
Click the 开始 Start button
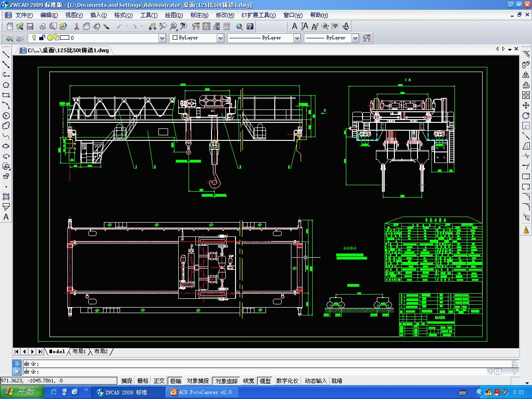coord(22,392)
